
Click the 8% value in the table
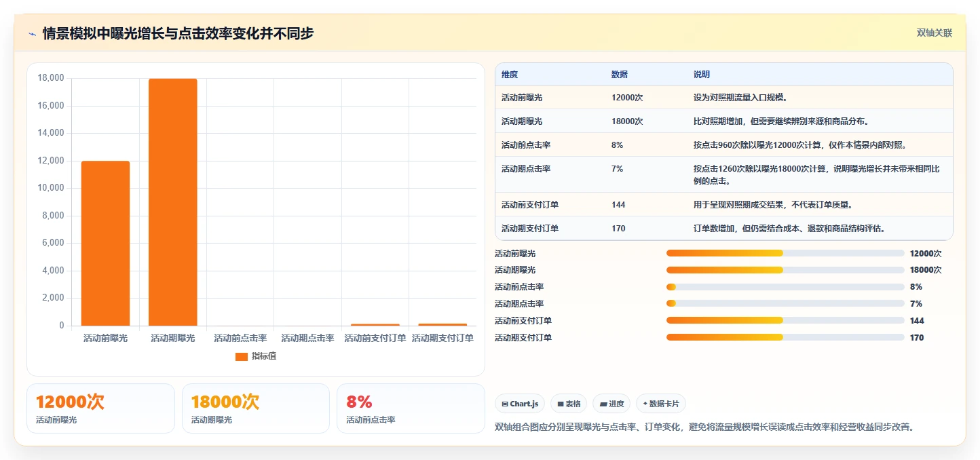coord(618,145)
